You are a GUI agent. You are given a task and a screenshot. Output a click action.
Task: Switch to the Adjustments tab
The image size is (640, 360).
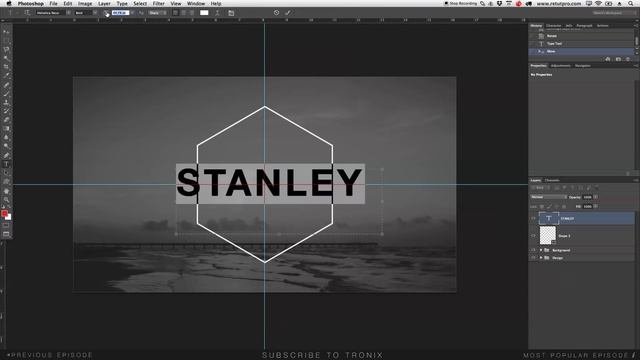click(560, 66)
